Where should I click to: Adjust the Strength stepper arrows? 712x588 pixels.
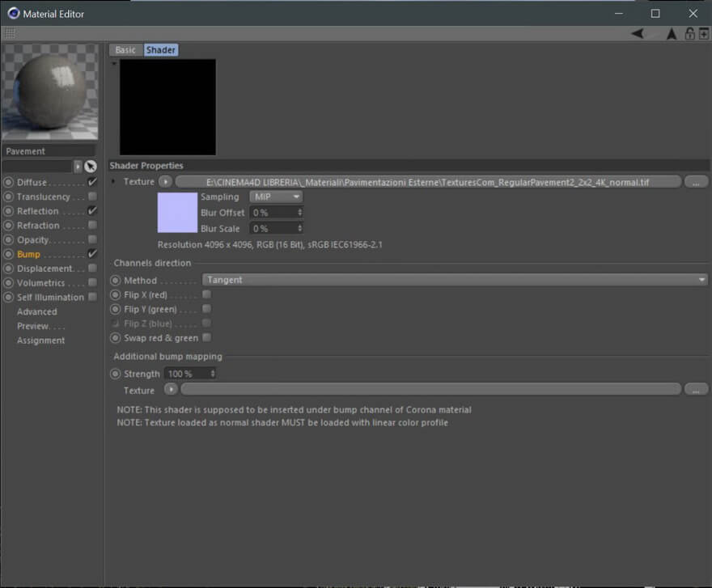tap(213, 374)
